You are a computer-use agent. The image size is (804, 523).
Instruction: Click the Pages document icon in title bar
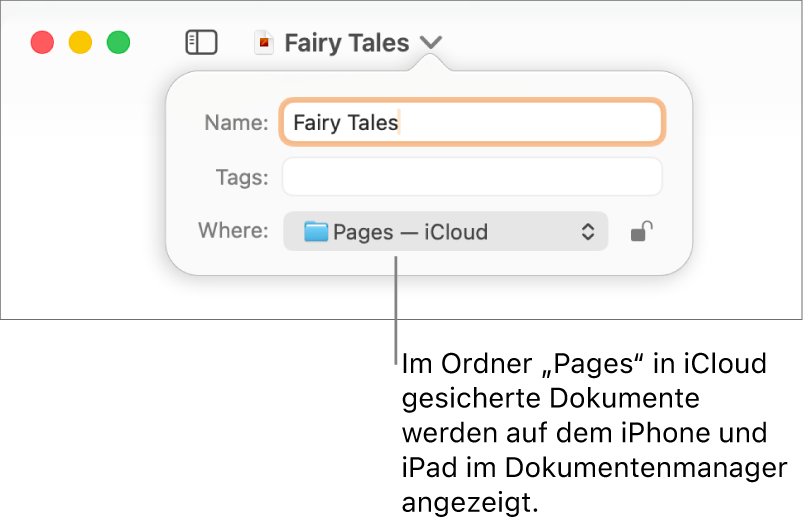click(x=264, y=43)
